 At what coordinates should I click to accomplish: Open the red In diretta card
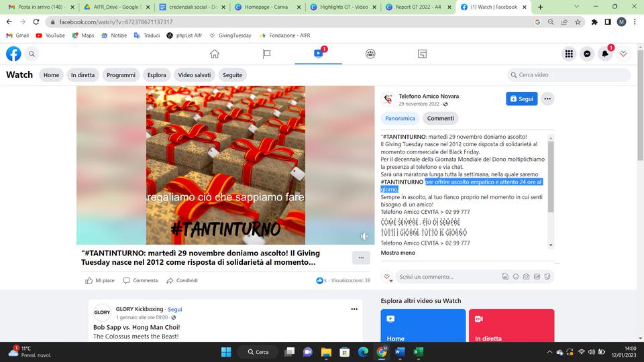(x=511, y=326)
